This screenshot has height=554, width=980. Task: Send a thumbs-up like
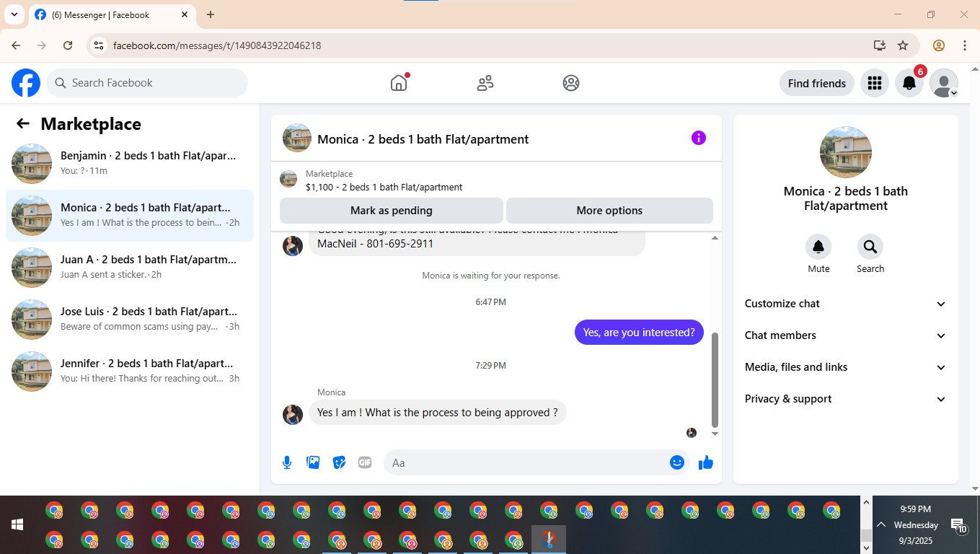point(706,462)
